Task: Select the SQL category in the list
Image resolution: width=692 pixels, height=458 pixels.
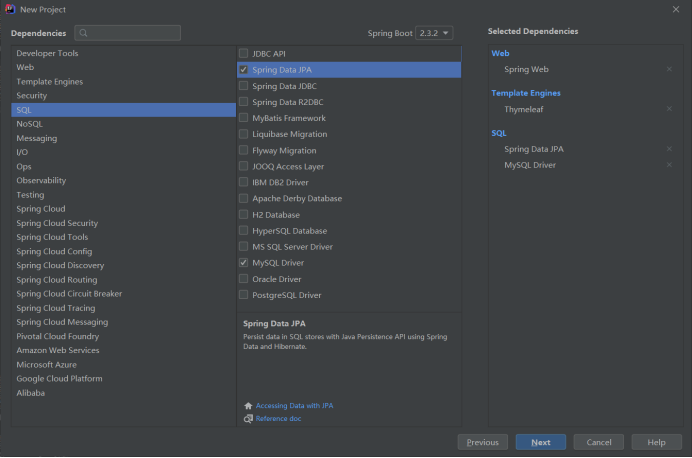Action: (x=124, y=110)
